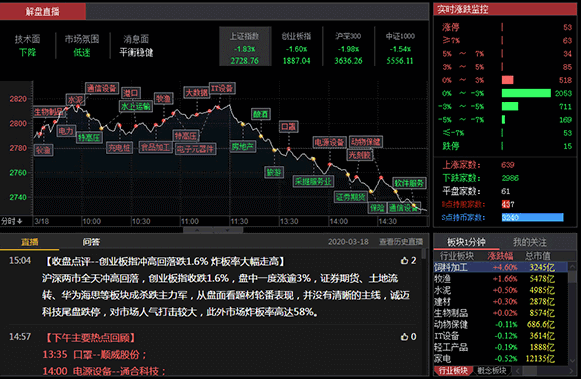
Task: Click the 大数据 chart label
Action: 196,93
